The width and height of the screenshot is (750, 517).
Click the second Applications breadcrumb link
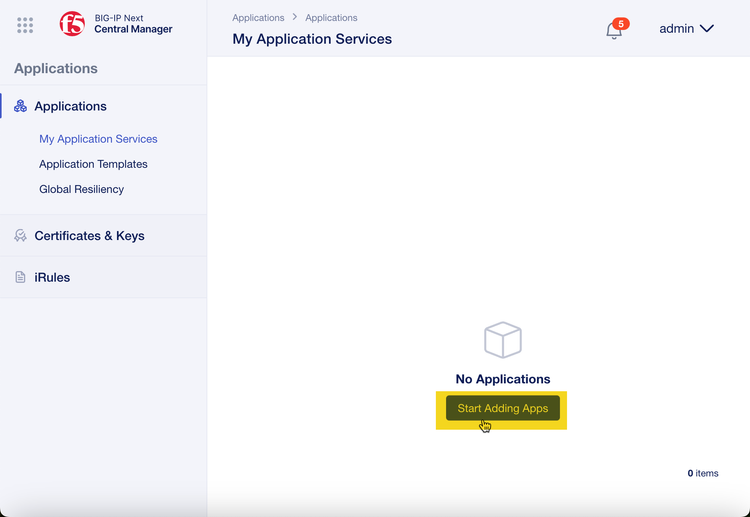(x=331, y=18)
